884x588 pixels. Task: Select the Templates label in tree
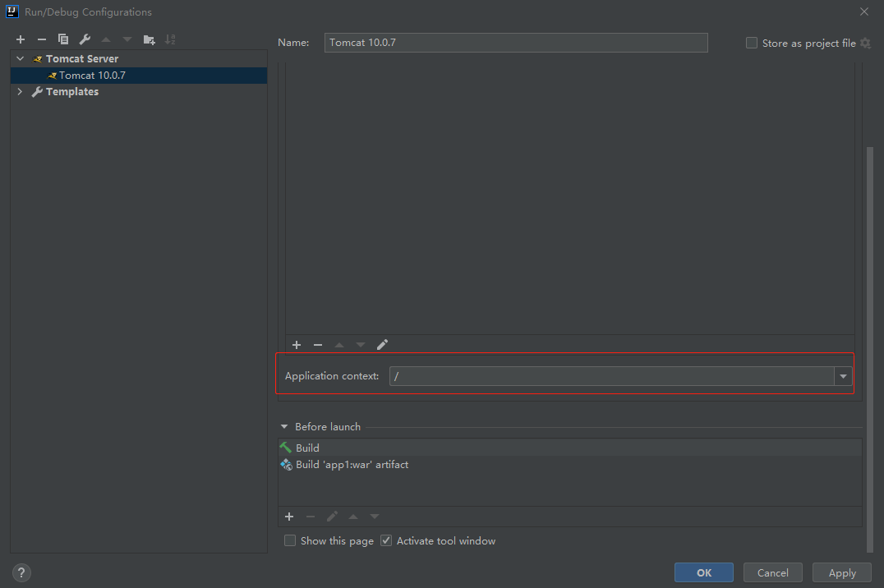click(72, 91)
